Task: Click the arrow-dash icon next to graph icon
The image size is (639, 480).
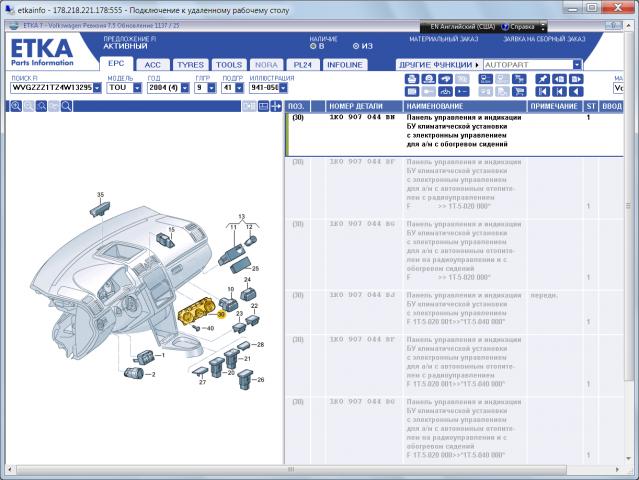Action: [462, 92]
